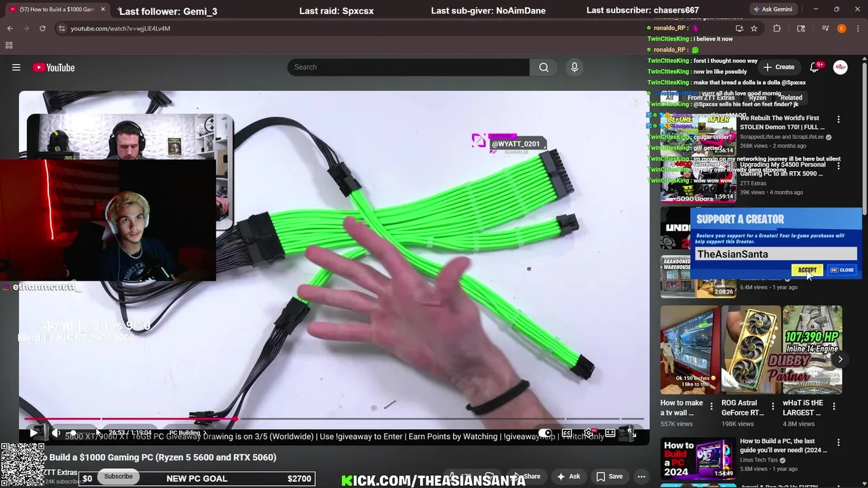The height and width of the screenshot is (488, 868).
Task: Open the ROG Astral GeForce short
Action: click(x=751, y=350)
